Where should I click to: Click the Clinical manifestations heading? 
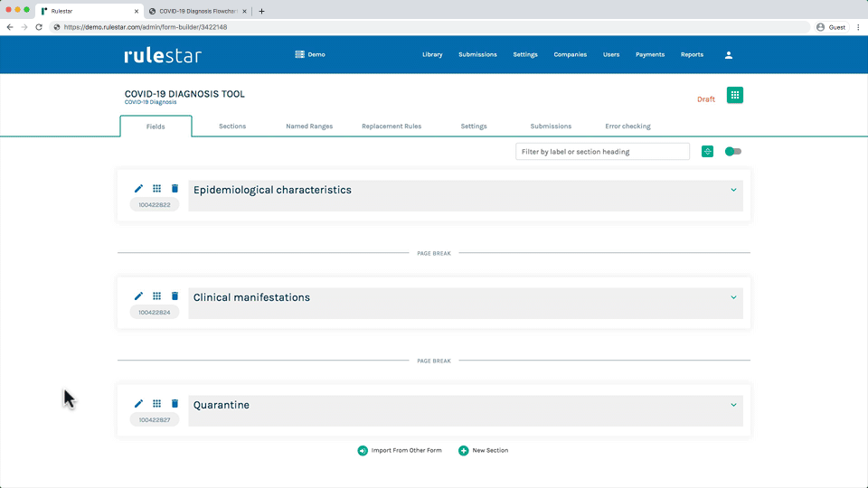[x=251, y=297]
